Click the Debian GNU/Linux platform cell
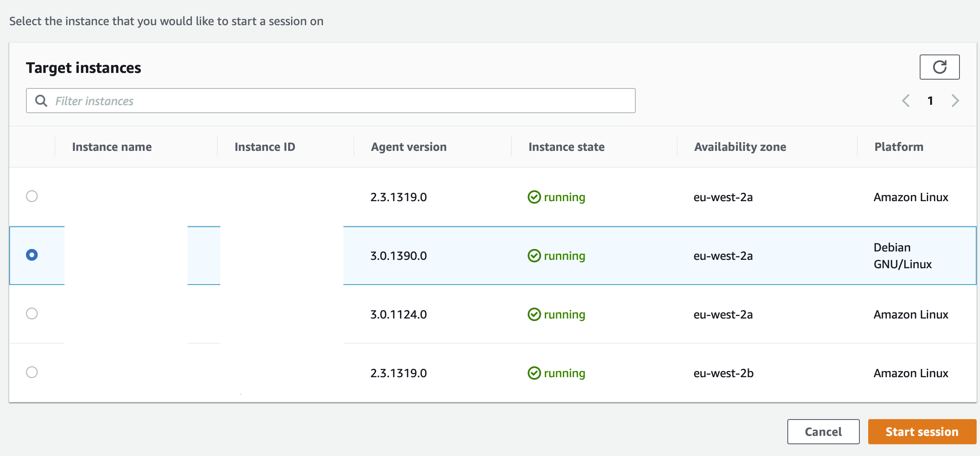The image size is (980, 456). coord(903,256)
